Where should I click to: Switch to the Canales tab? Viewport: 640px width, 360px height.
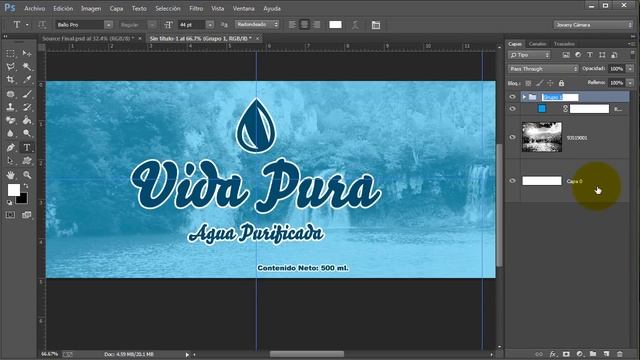[538, 44]
